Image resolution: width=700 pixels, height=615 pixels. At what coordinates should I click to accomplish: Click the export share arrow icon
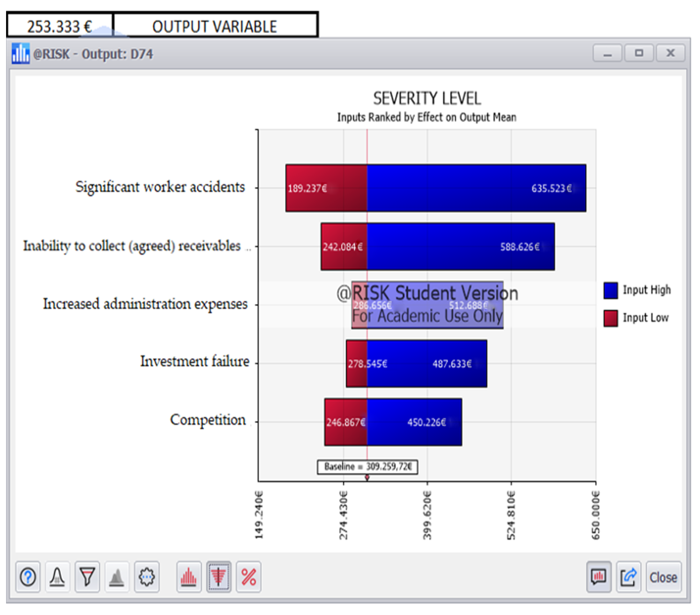point(629,577)
